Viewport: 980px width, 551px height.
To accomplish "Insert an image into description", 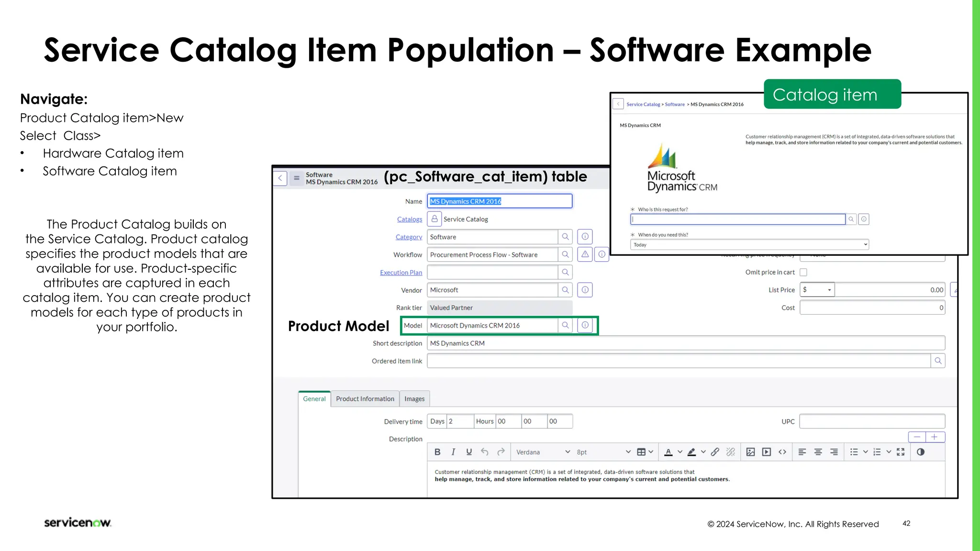I will coord(751,452).
